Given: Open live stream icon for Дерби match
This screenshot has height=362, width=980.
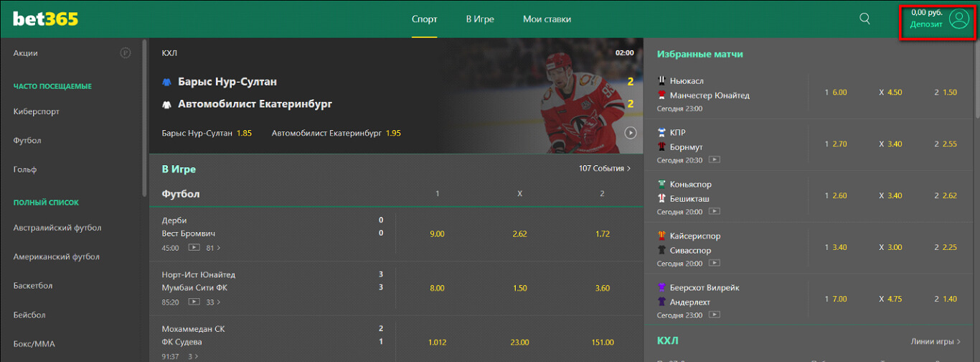Looking at the screenshot, I should [x=194, y=248].
